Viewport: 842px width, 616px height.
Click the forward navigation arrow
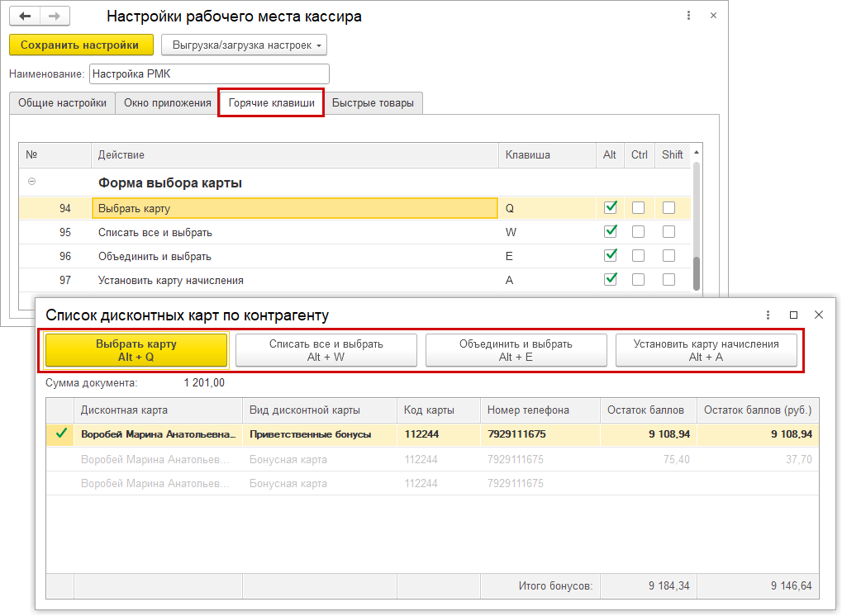55,17
